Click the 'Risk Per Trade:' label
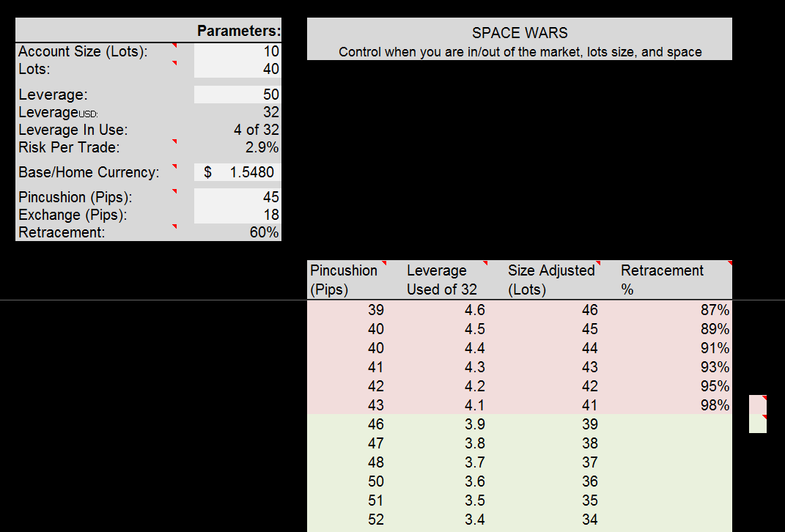 tap(69, 147)
